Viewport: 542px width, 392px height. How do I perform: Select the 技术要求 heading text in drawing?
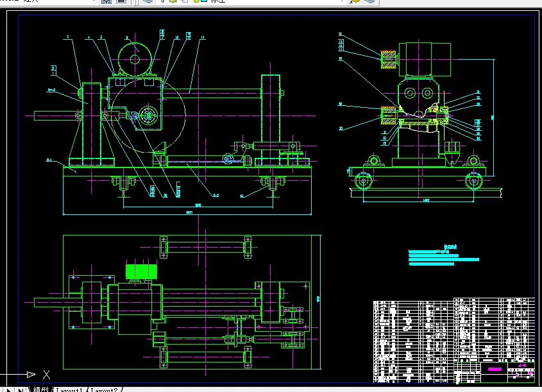450,246
